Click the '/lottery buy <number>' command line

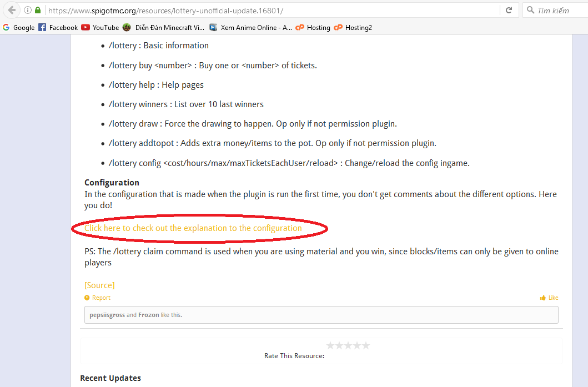click(213, 66)
